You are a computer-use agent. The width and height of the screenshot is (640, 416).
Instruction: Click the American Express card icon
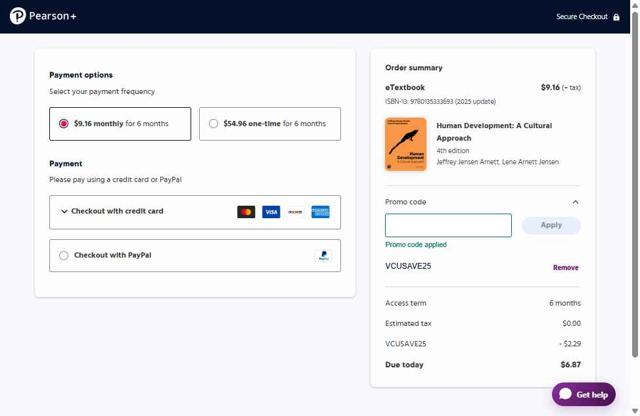click(x=320, y=212)
